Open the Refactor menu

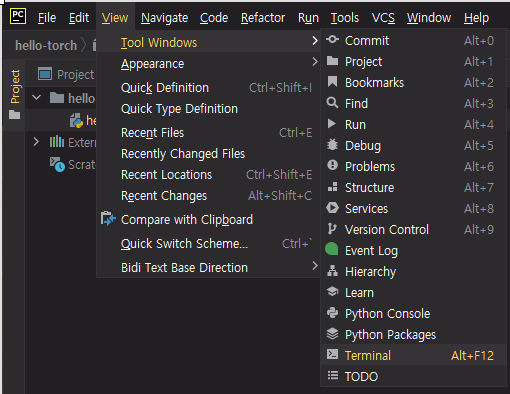[263, 18]
